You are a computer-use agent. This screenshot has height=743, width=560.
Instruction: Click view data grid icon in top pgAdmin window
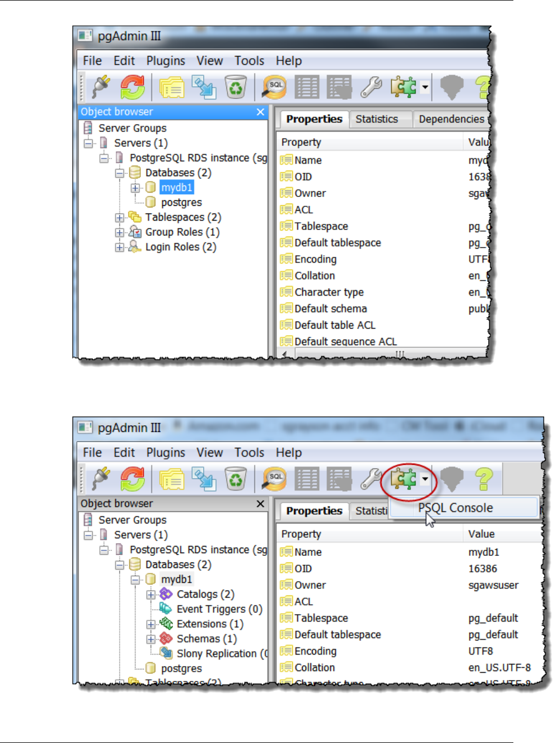point(307,87)
